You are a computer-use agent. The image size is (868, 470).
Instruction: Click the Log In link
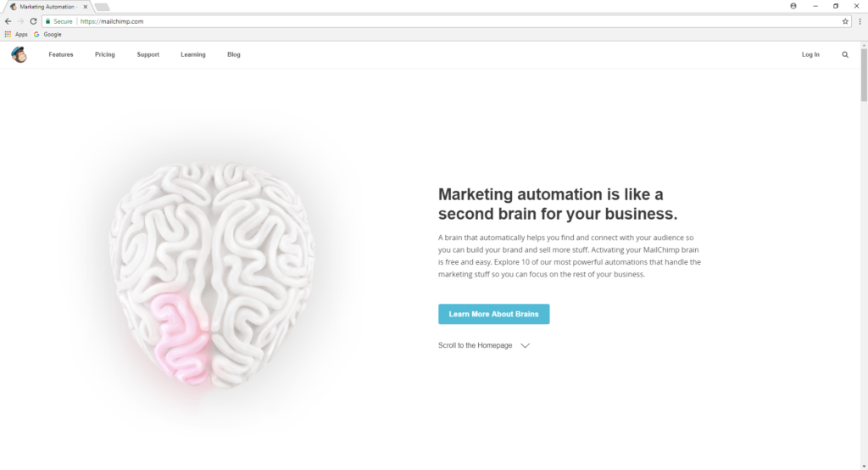(810, 54)
